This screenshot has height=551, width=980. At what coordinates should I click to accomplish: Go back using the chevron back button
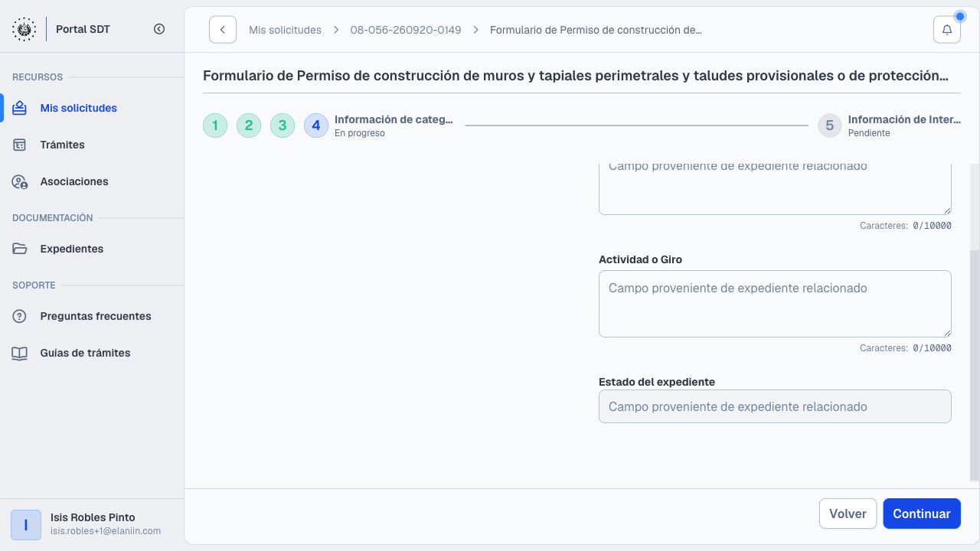[223, 30]
